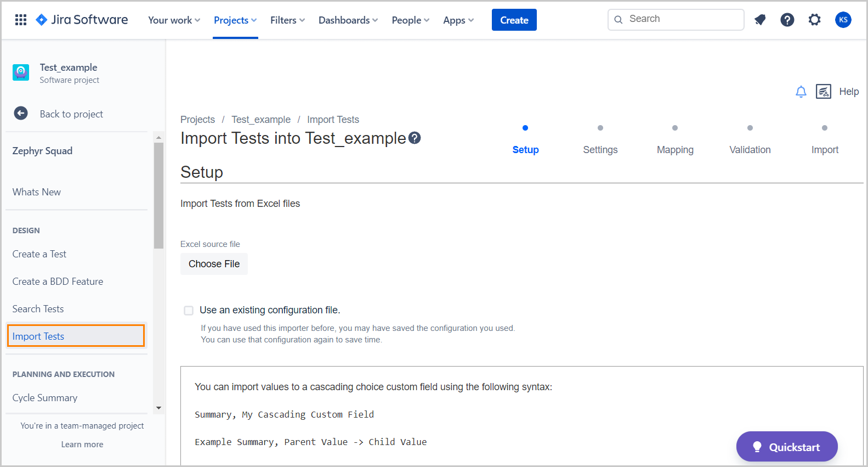Click the Validation step dot
This screenshot has height=467, width=868.
pos(750,128)
